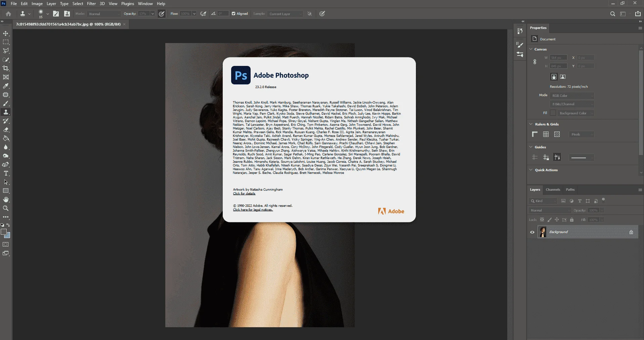Select the Frame tool
The image size is (644, 340).
tap(6, 77)
